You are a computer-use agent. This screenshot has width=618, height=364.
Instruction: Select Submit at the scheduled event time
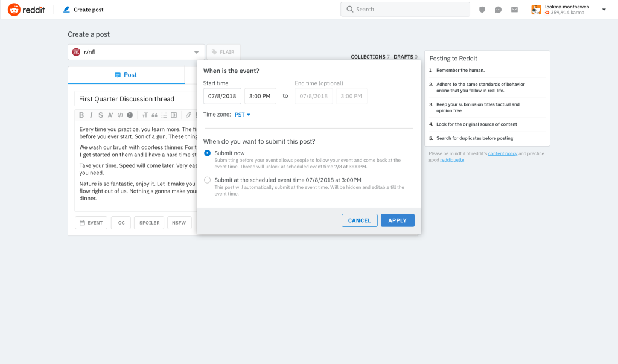[x=208, y=180]
